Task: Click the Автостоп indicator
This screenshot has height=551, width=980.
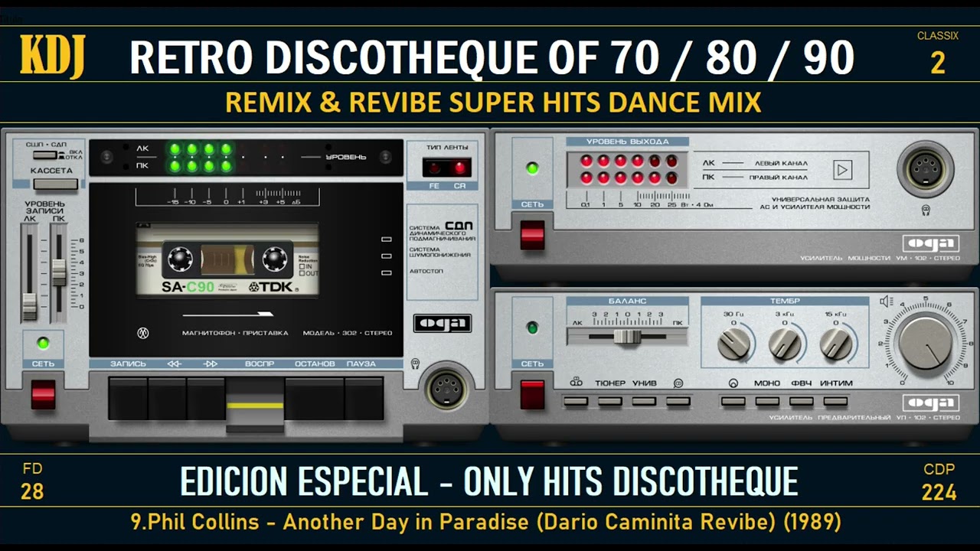Action: point(387,272)
